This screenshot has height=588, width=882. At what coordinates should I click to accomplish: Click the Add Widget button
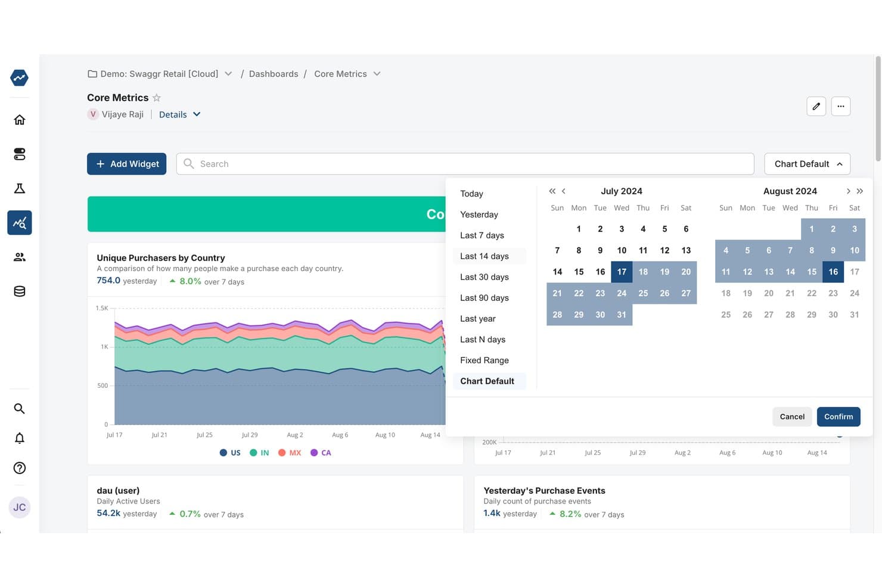point(126,164)
